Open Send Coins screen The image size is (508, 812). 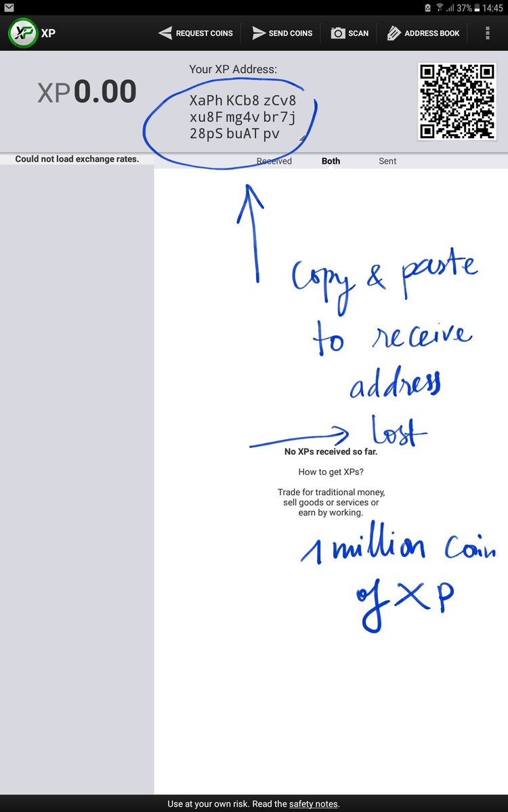tap(282, 33)
